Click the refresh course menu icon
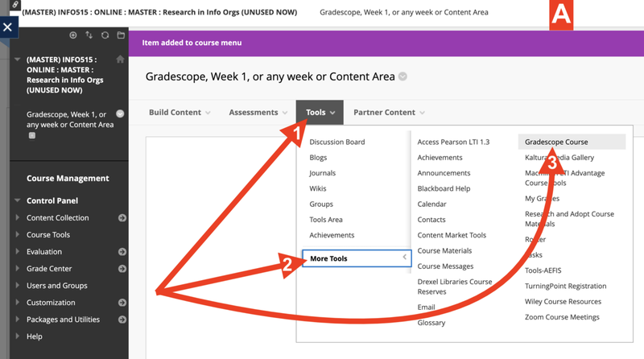Viewport: 644px width, 359px height. [105, 35]
